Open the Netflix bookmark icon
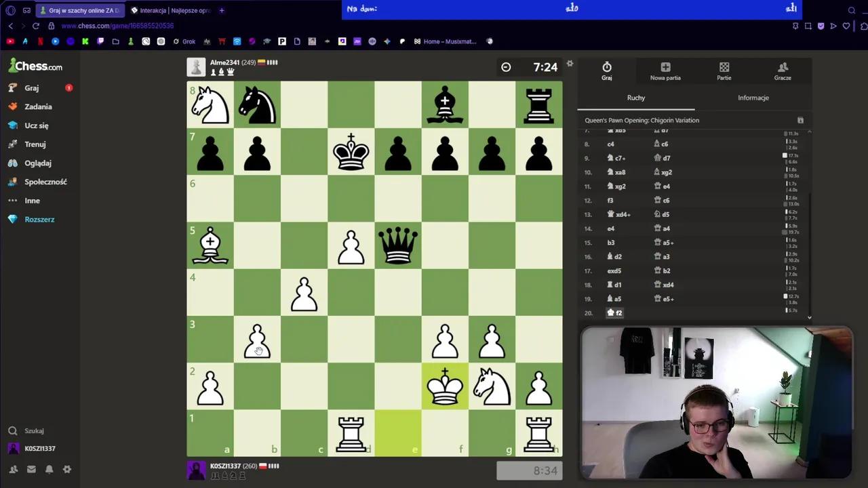This screenshot has width=868, height=488. [40, 41]
